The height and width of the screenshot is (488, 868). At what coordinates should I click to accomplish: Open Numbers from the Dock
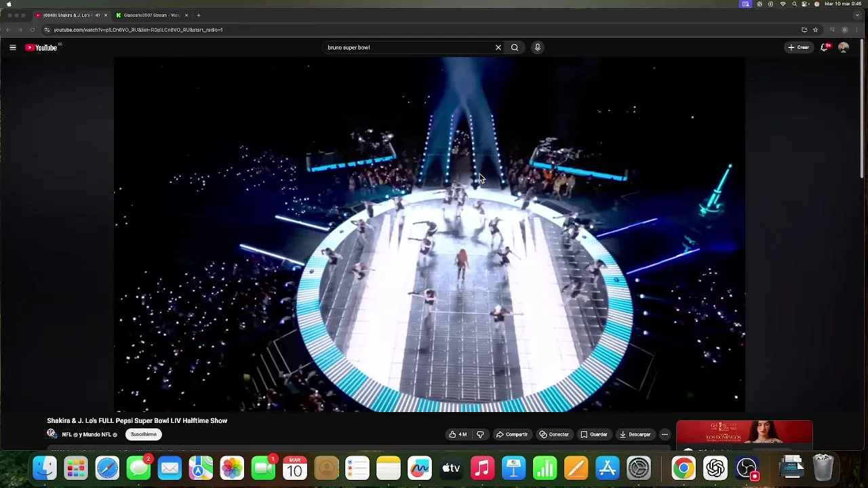click(545, 468)
